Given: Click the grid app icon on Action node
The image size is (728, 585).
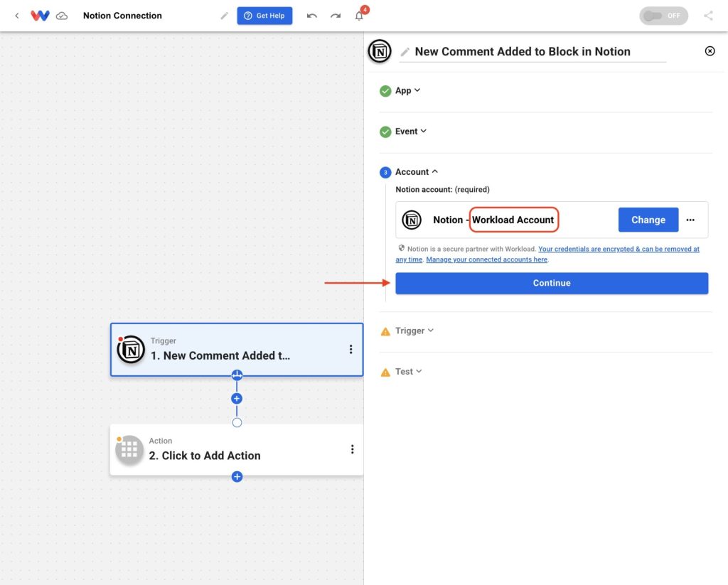Looking at the screenshot, I should point(129,449).
